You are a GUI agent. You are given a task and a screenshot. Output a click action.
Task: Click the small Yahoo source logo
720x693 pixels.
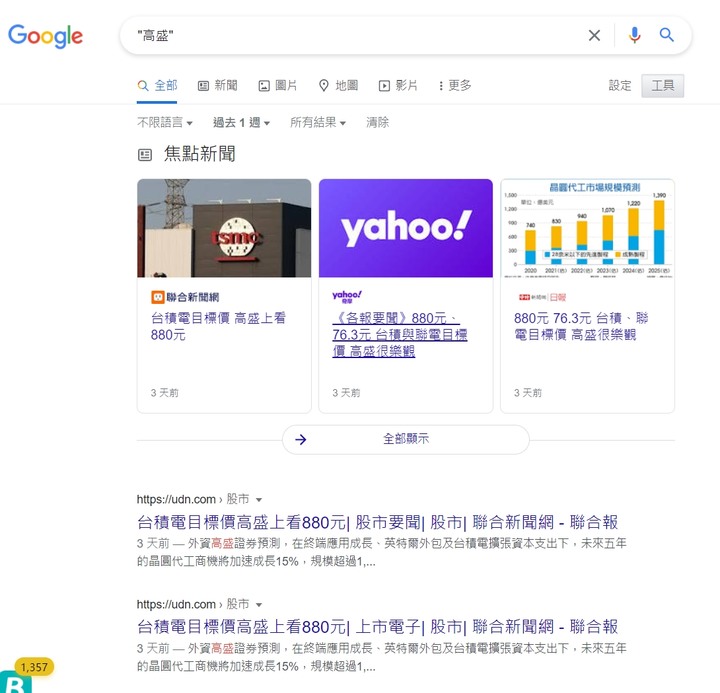pyautogui.click(x=347, y=297)
